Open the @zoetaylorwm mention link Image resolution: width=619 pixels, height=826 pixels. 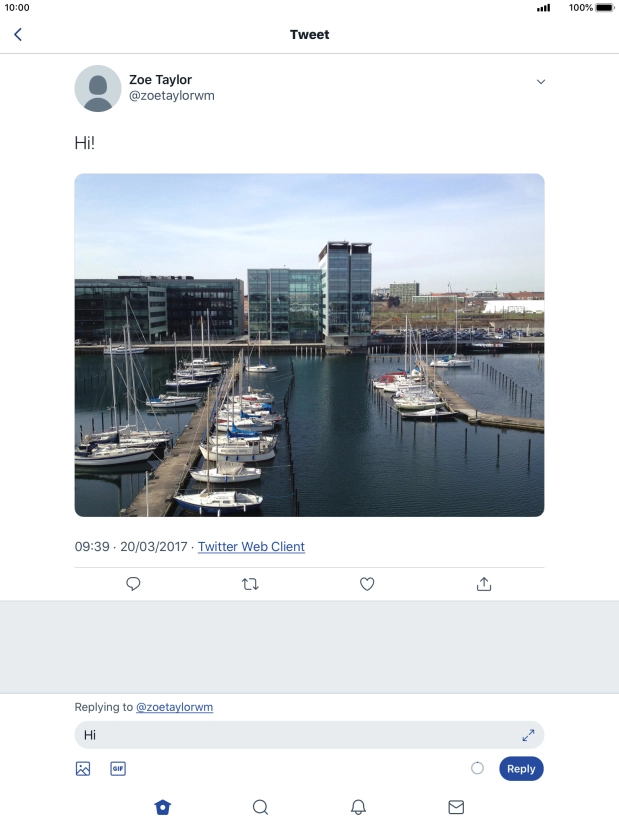tap(174, 707)
